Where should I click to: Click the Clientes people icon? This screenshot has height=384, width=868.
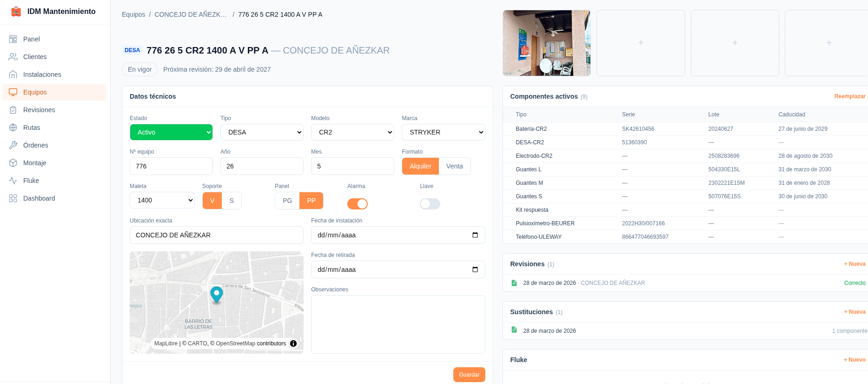13,57
